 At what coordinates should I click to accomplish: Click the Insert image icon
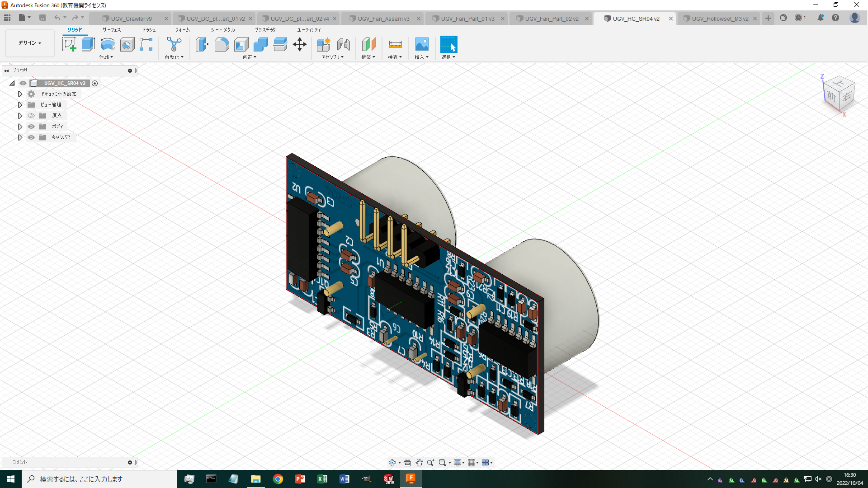[x=422, y=44]
